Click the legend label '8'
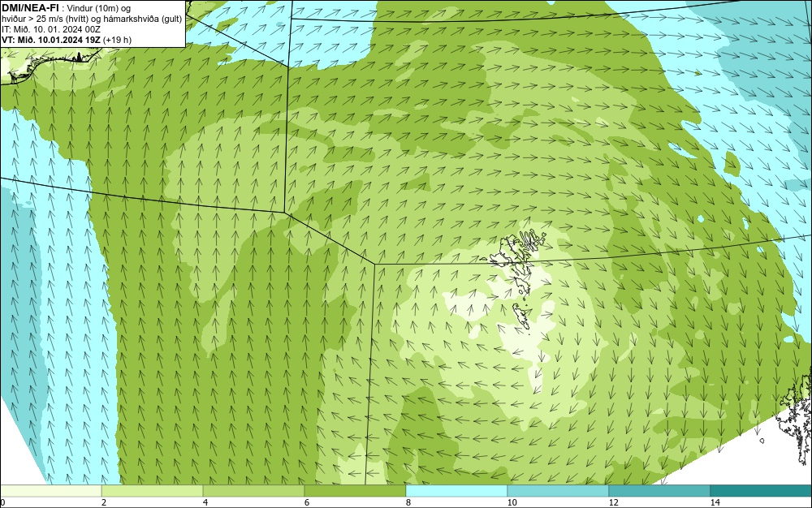 pos(408,502)
